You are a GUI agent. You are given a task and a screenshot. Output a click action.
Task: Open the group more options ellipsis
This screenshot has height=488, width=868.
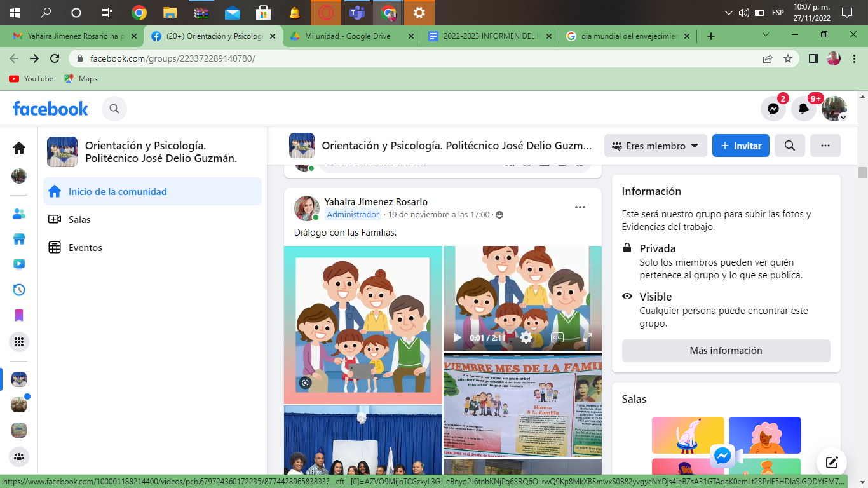825,146
